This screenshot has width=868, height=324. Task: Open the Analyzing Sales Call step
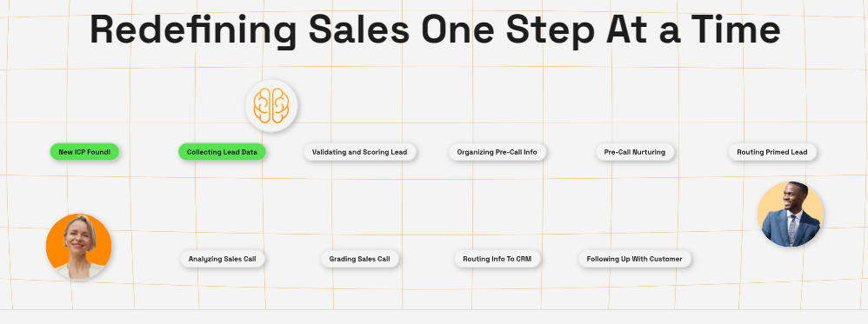click(222, 259)
